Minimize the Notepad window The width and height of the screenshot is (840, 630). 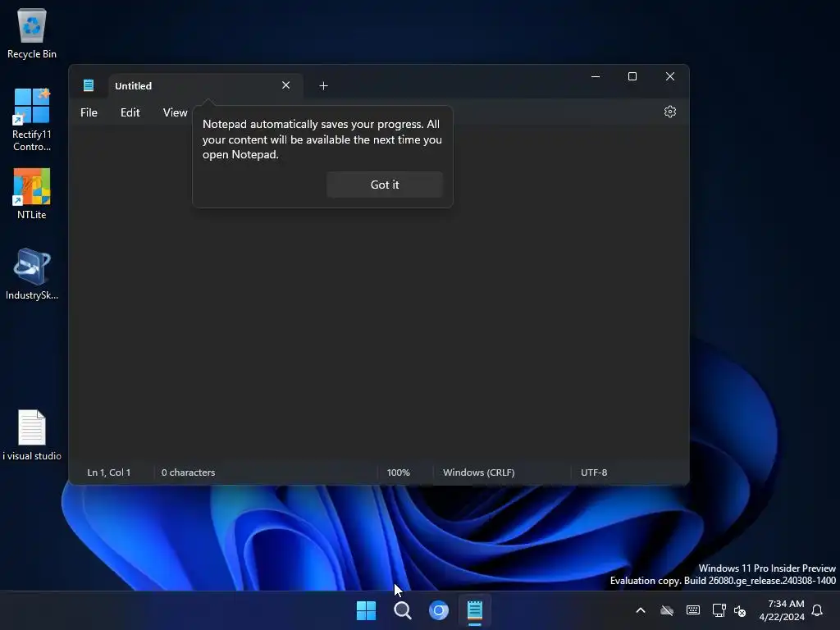(596, 76)
